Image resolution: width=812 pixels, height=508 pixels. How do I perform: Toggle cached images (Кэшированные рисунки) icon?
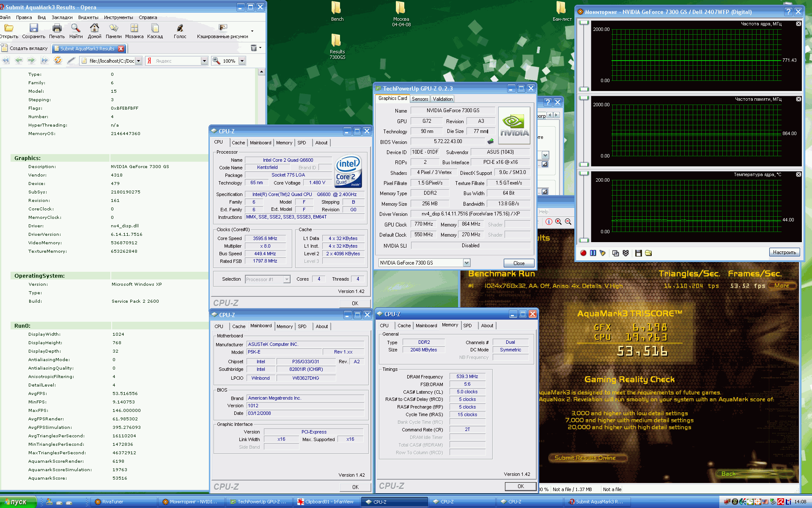click(222, 28)
